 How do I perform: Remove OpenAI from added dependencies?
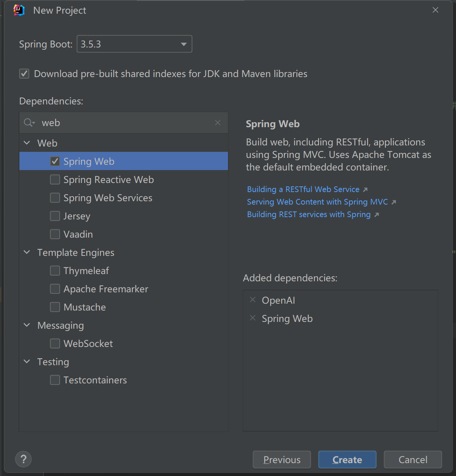point(253,300)
